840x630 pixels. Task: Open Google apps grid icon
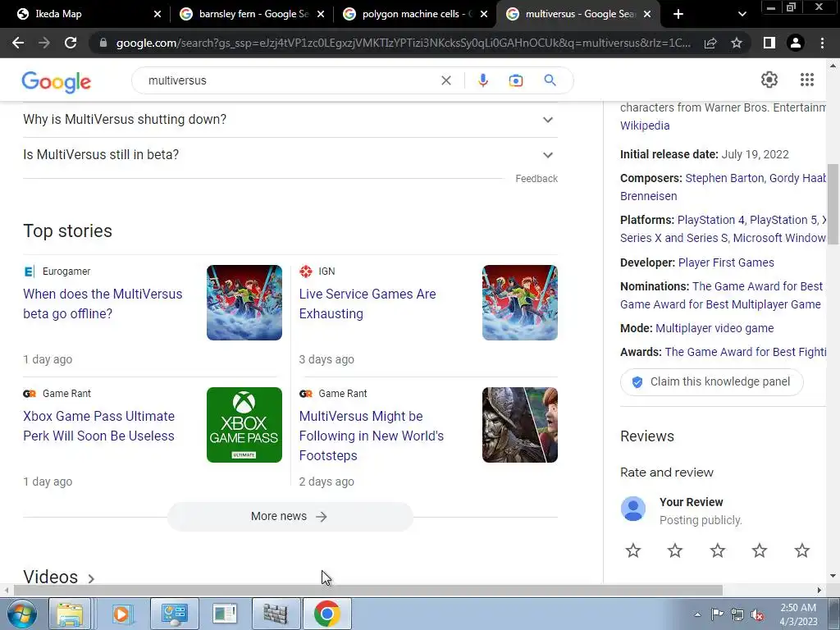[x=807, y=80]
